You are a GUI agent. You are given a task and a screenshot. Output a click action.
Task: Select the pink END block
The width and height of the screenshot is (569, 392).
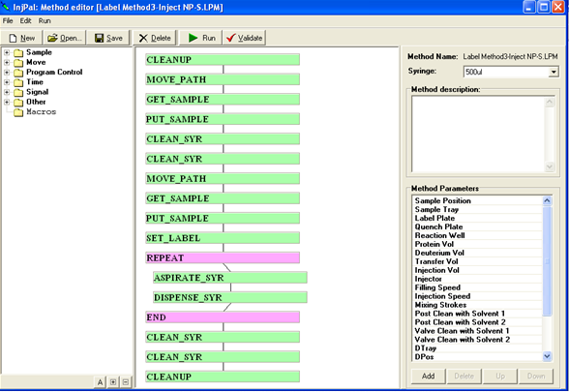(223, 317)
